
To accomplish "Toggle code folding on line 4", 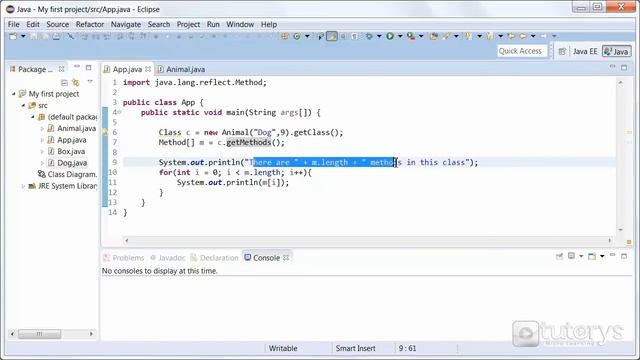I will point(120,112).
